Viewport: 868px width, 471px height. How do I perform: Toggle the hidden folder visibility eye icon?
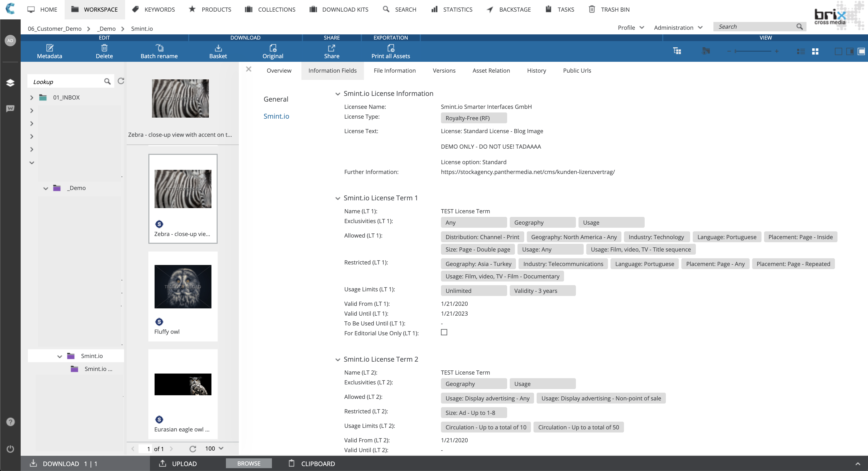(706, 51)
